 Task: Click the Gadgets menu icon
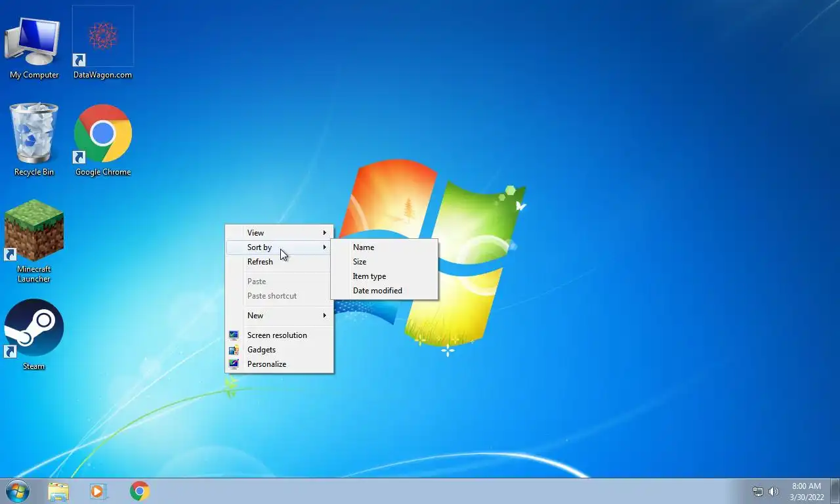click(234, 350)
